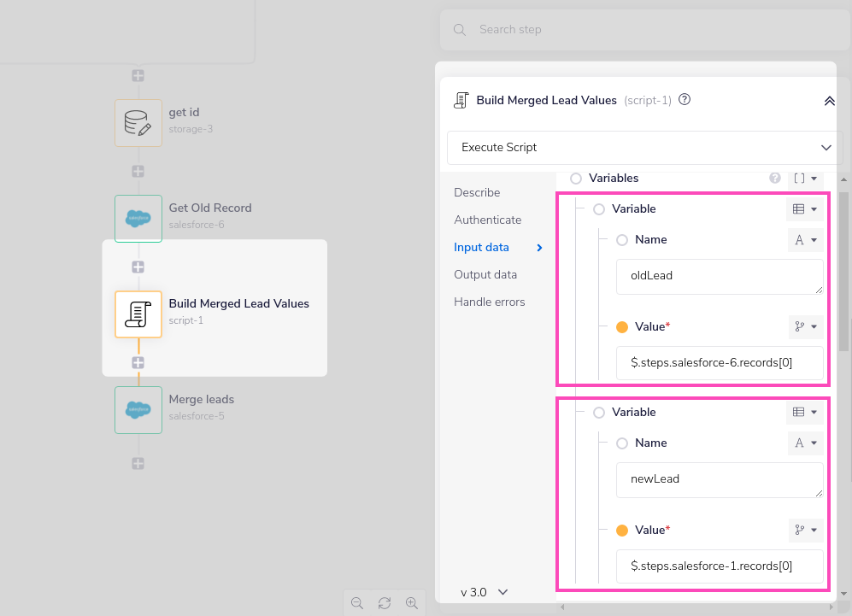Expand the v 3.0 version selector

coord(485,592)
